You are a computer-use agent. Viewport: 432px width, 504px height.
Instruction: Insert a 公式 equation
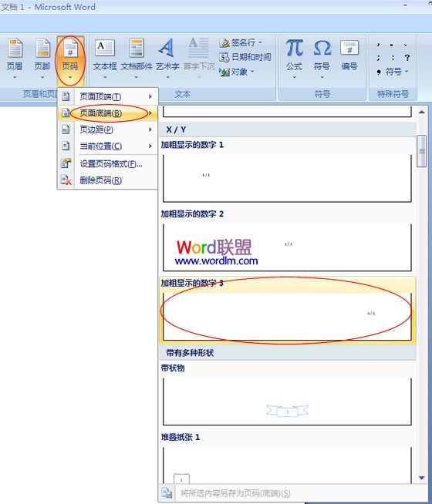click(x=295, y=59)
